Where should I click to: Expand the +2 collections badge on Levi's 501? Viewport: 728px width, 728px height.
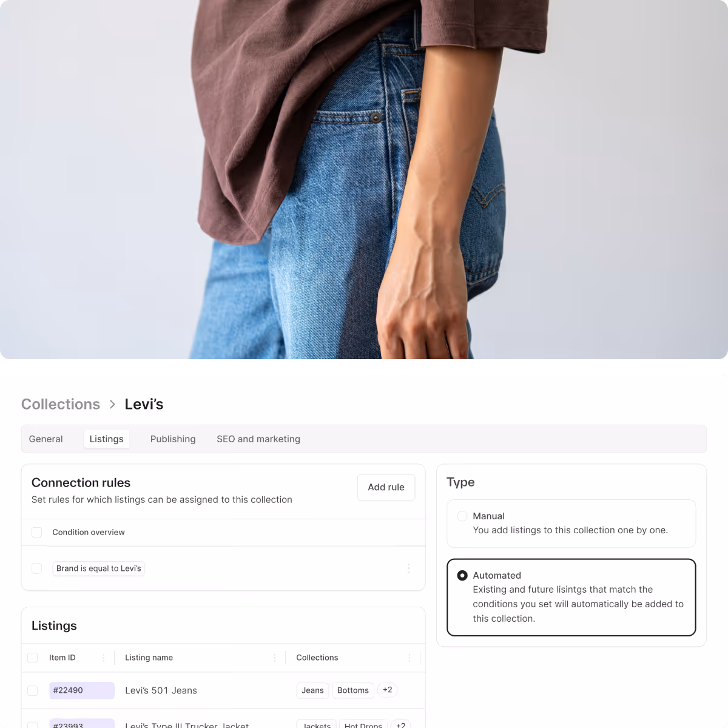tap(387, 690)
